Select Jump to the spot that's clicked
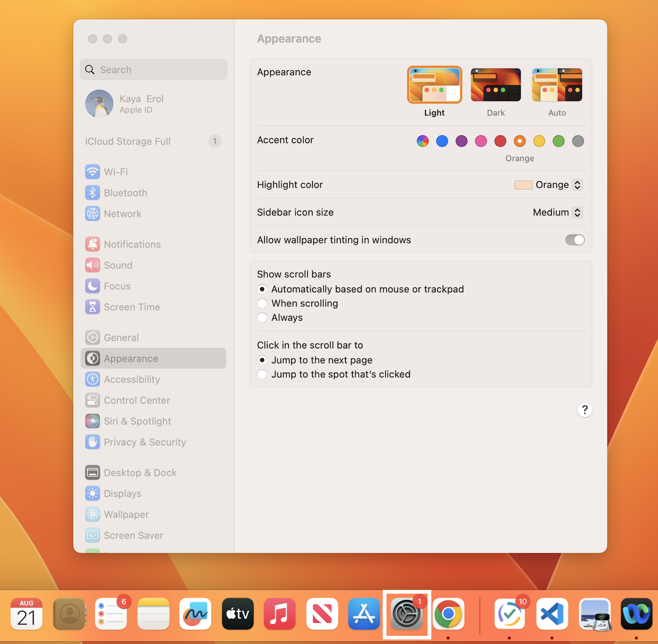Viewport: 658px width, 644px height. pyautogui.click(x=262, y=374)
